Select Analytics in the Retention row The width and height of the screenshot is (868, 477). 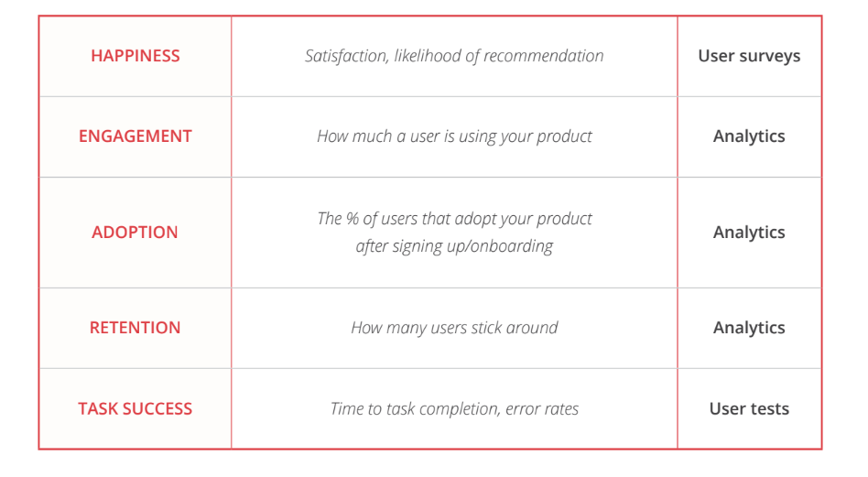tap(749, 328)
